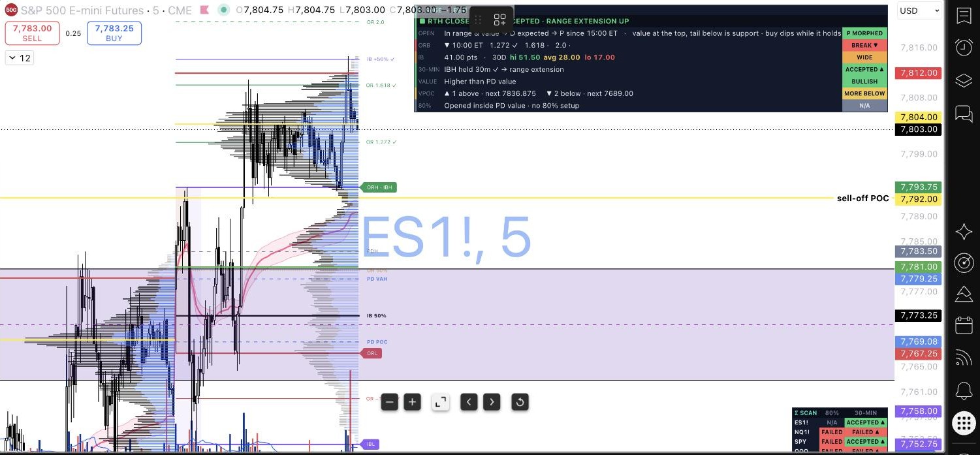Click the WIDE status cell

click(x=864, y=57)
